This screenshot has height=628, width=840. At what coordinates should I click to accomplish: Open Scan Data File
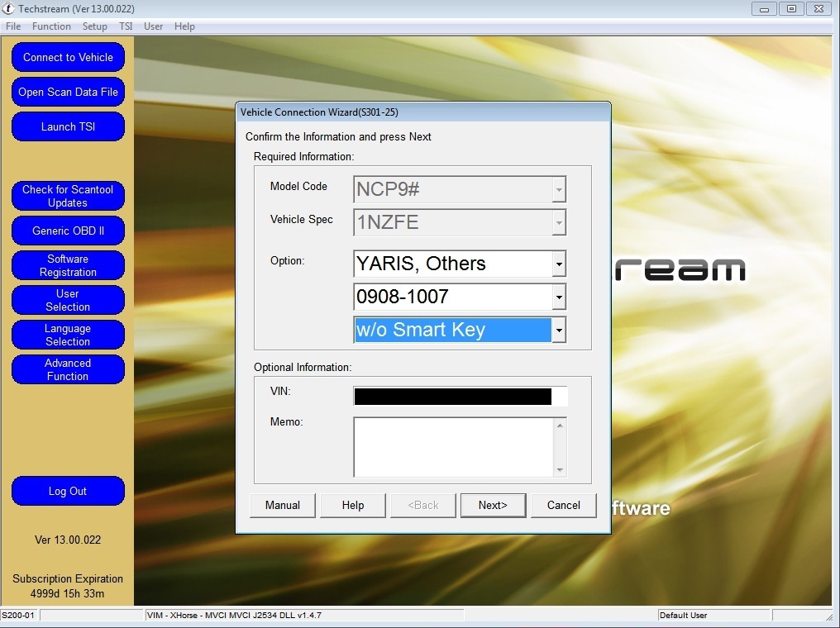click(68, 92)
